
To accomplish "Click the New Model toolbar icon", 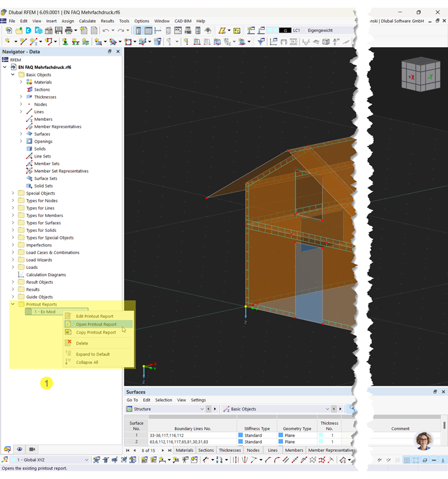I will pyautogui.click(x=8, y=30).
